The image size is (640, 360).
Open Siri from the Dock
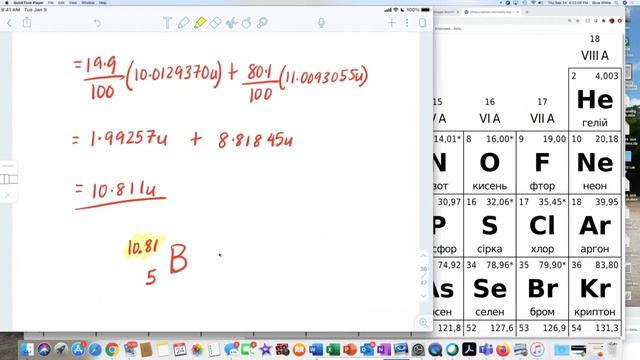tap(44, 349)
